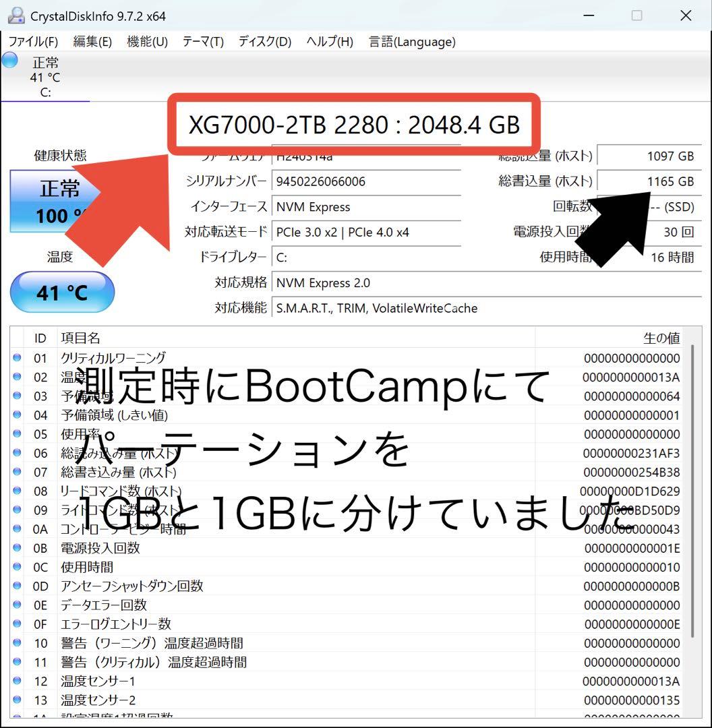Viewport: 712px width, 728px height.
Task: Click the 41 °C temperature button
Action: pos(62,291)
